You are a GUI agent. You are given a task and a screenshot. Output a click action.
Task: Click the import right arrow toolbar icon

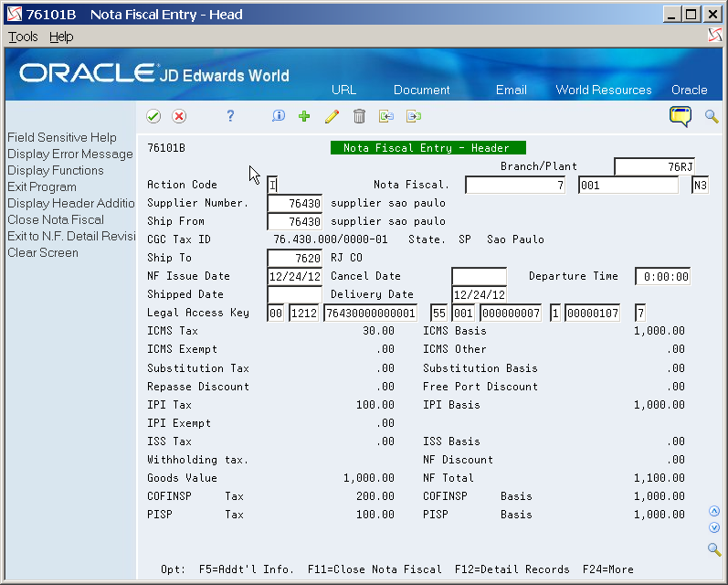click(x=414, y=116)
